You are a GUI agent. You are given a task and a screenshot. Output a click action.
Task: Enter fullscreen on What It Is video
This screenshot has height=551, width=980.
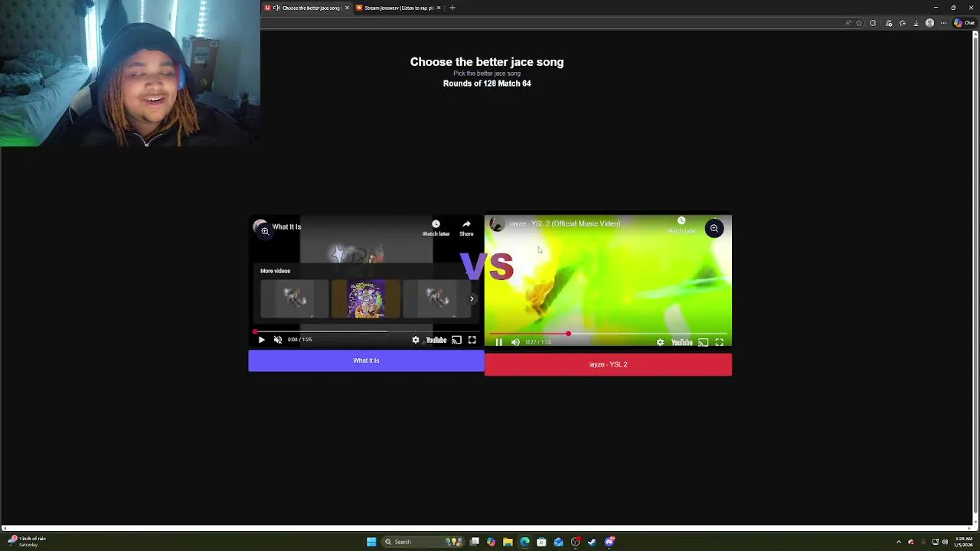click(472, 340)
